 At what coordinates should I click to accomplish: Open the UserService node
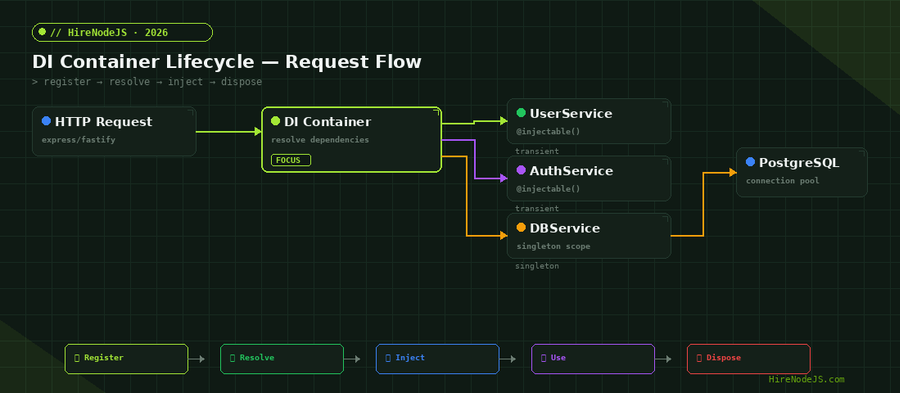(589, 121)
